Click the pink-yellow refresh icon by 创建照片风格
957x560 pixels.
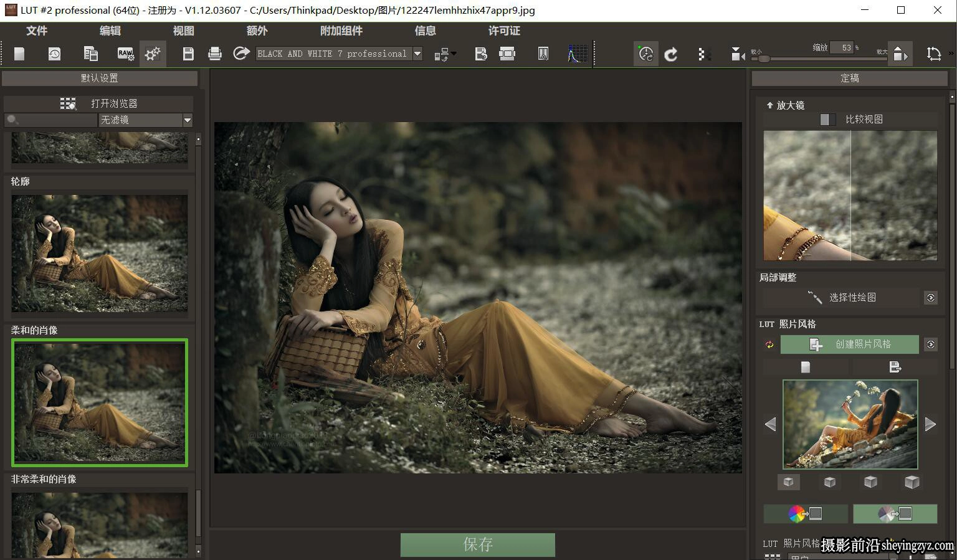[769, 344]
